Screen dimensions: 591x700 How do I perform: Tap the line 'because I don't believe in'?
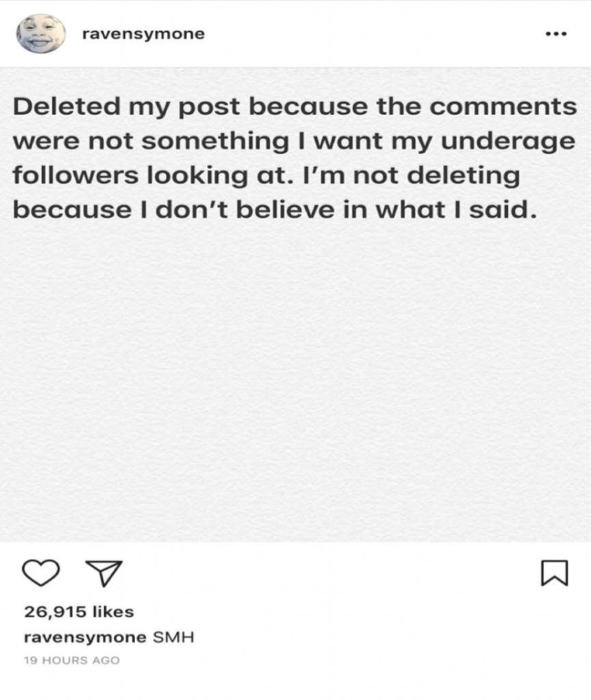[275, 210]
